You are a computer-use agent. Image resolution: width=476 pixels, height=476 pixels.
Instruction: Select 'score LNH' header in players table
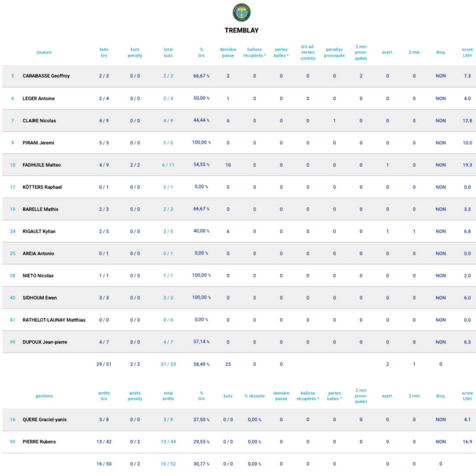pos(467,52)
